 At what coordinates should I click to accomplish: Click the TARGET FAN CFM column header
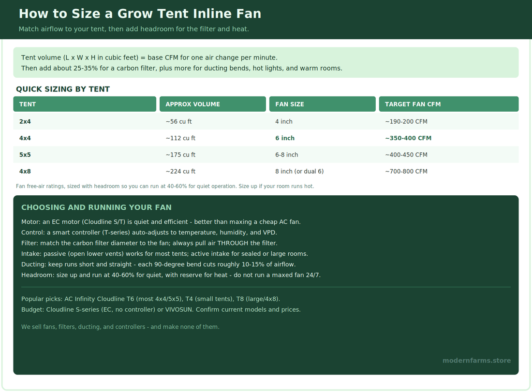448,104
